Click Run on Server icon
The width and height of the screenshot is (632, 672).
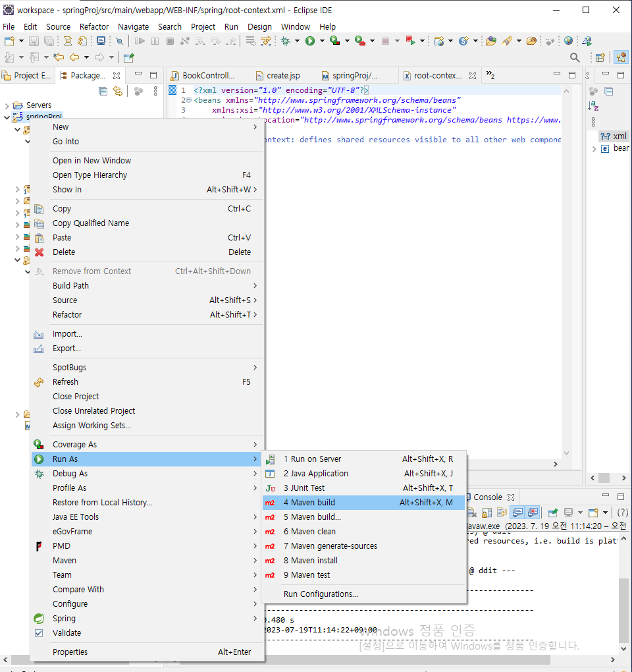click(270, 459)
